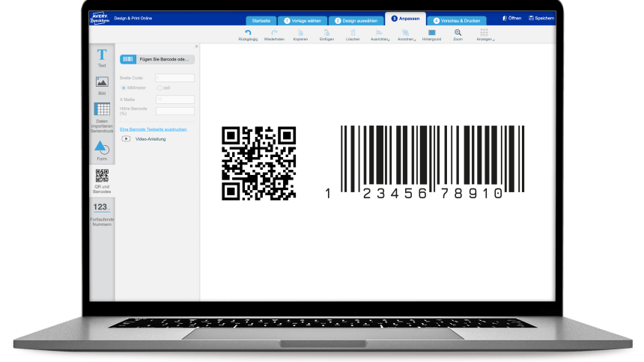Viewport: 644px width, 362px height.
Task: Select the barcode on canvas
Action: pyautogui.click(x=425, y=162)
